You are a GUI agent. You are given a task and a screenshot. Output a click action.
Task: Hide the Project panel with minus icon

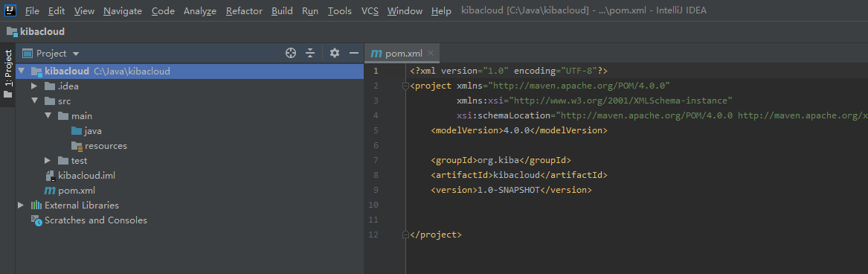pos(354,54)
